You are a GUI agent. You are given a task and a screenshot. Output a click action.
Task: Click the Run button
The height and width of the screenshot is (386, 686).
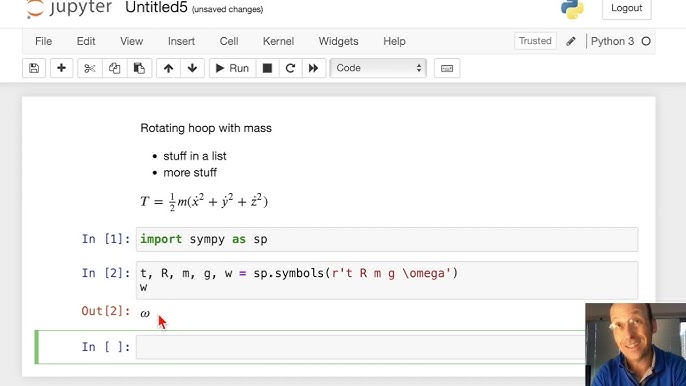tap(232, 68)
